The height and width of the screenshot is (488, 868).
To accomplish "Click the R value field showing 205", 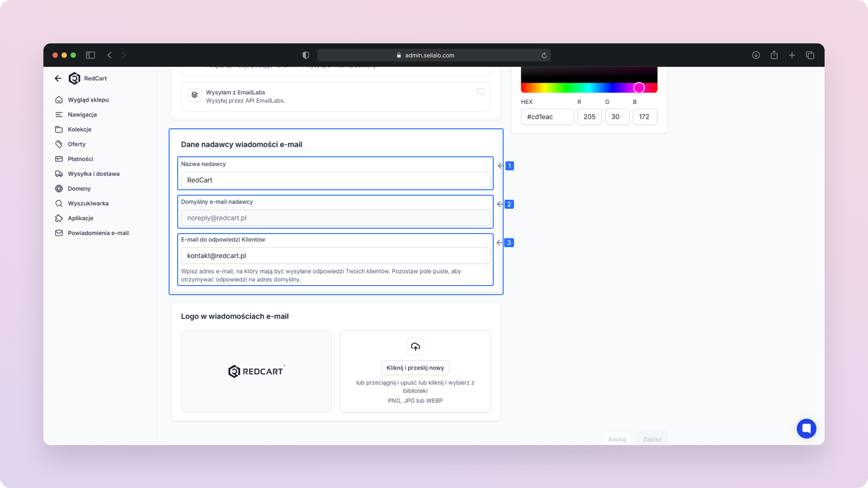I will 589,117.
